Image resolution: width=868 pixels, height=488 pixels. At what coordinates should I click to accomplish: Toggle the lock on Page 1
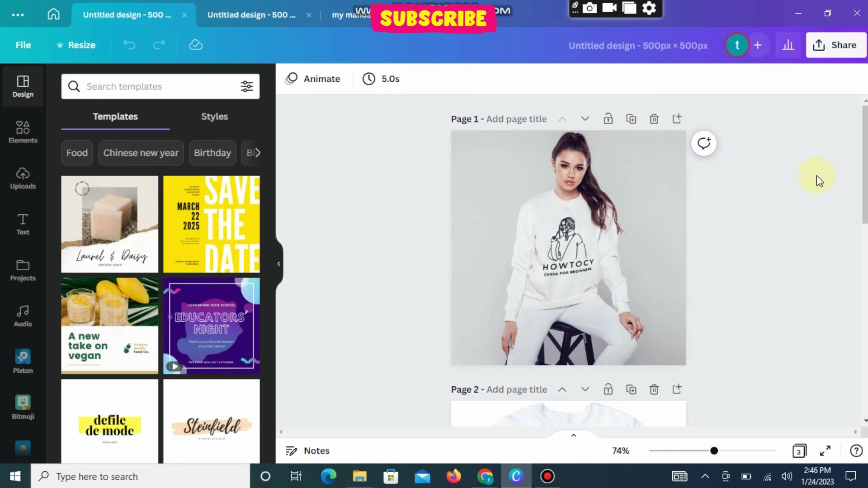click(x=608, y=119)
